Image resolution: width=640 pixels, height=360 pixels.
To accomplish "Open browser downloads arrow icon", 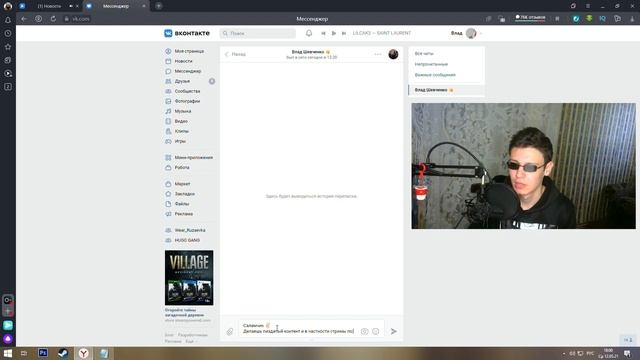I will 632,19.
